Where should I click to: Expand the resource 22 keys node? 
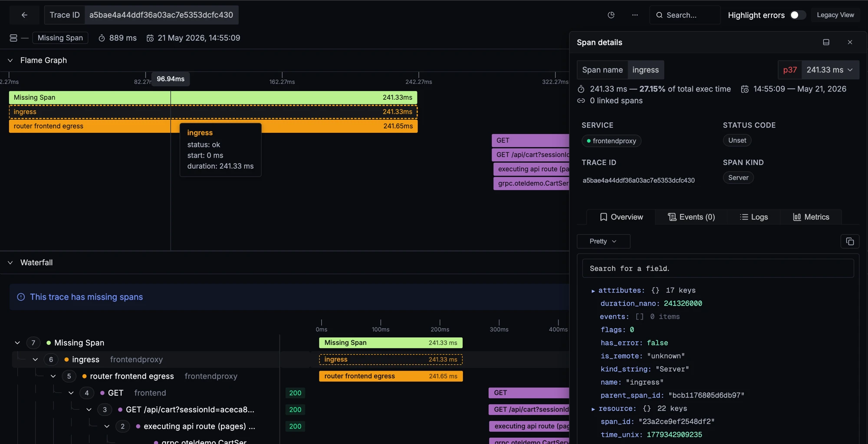[x=593, y=409]
